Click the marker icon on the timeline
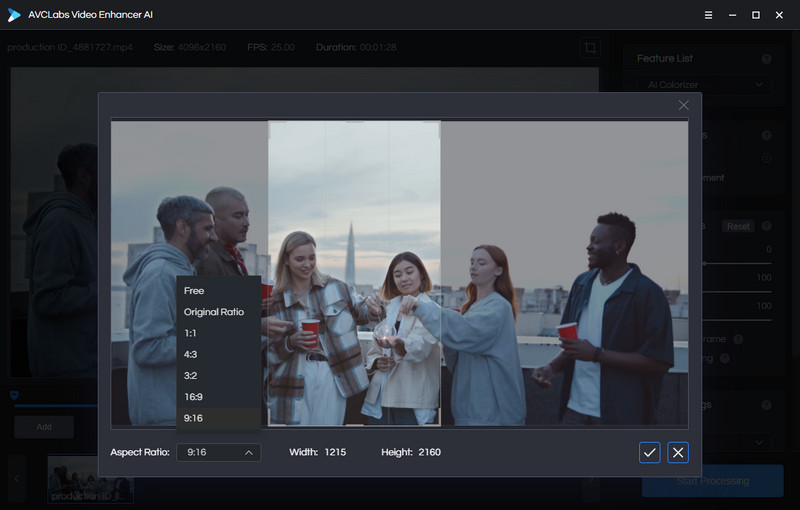Viewport: 800px width, 510px height. [14, 395]
